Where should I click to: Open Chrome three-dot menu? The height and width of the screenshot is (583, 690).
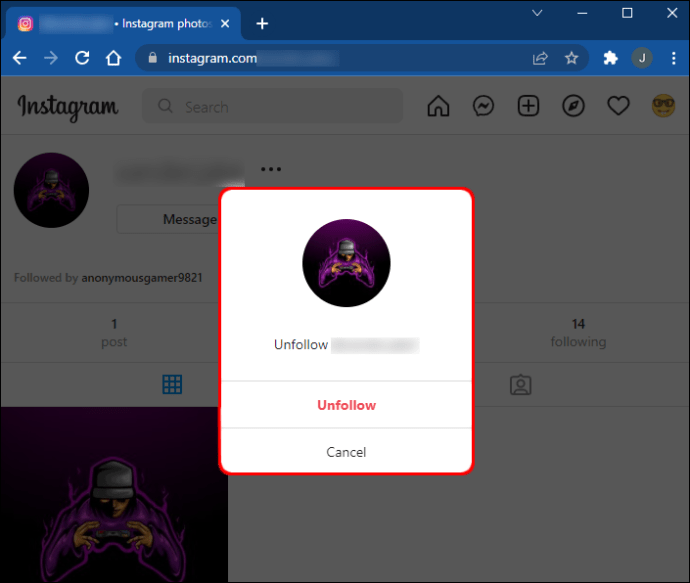(x=674, y=58)
